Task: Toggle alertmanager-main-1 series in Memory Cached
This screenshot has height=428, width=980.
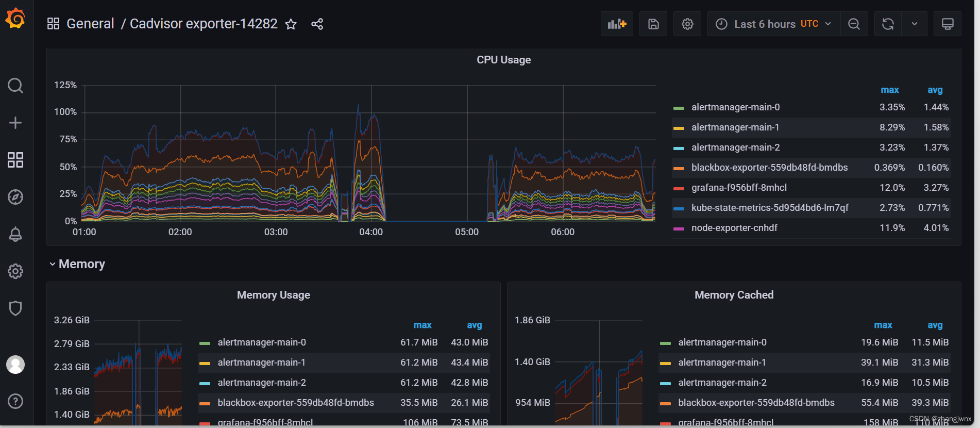Action: coord(722,363)
